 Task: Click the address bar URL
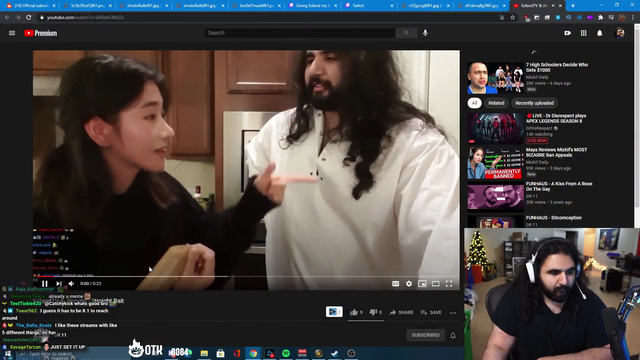point(85,18)
